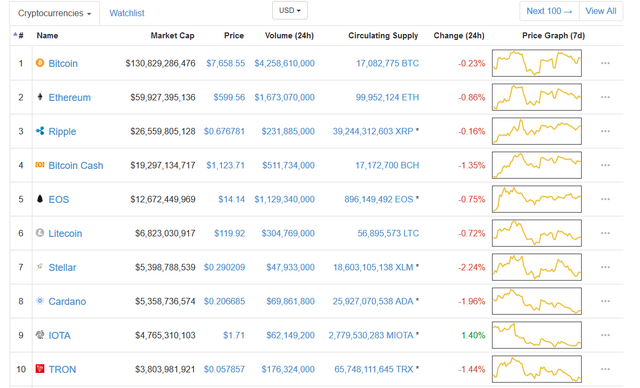Click Ripple's 7d price graph
This screenshot has height=388, width=640.
(x=537, y=131)
